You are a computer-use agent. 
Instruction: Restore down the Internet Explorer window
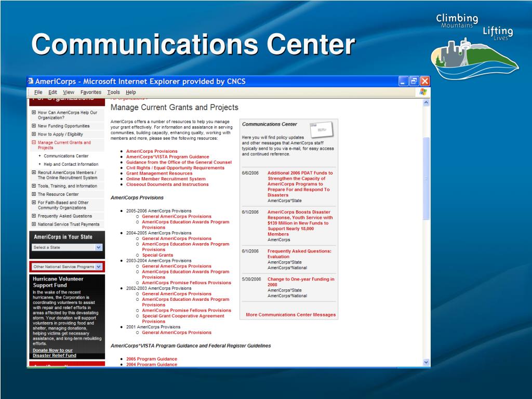click(414, 81)
